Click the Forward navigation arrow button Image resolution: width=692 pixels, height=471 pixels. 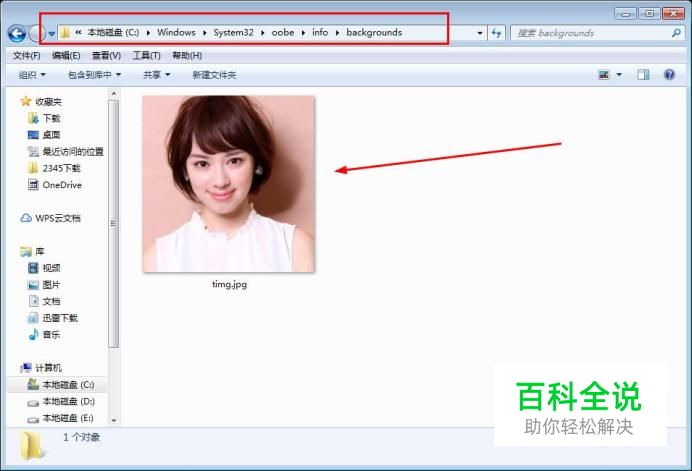pyautogui.click(x=36, y=34)
